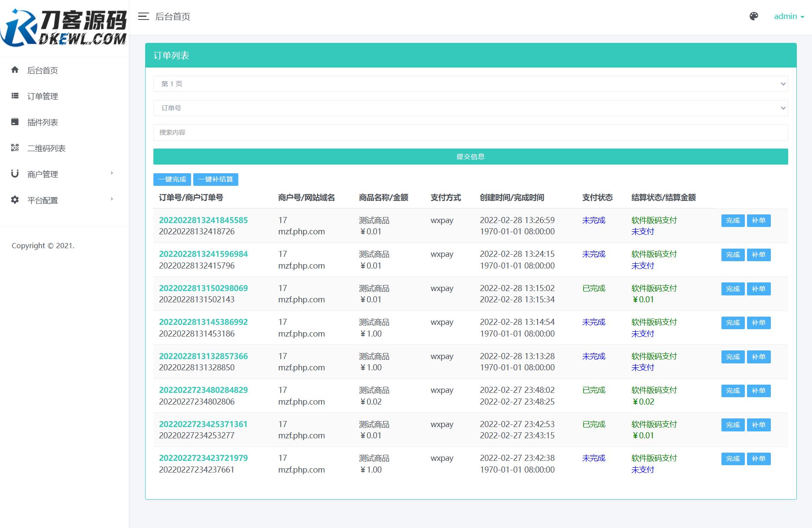
Task: Click the 刀客源码 logo
Action: pos(64,28)
